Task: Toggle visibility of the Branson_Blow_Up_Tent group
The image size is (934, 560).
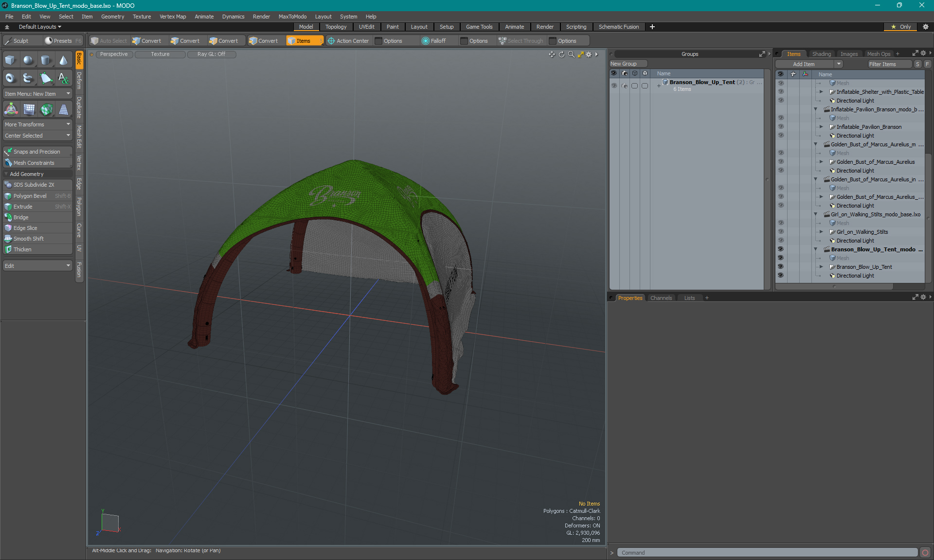Action: [614, 86]
